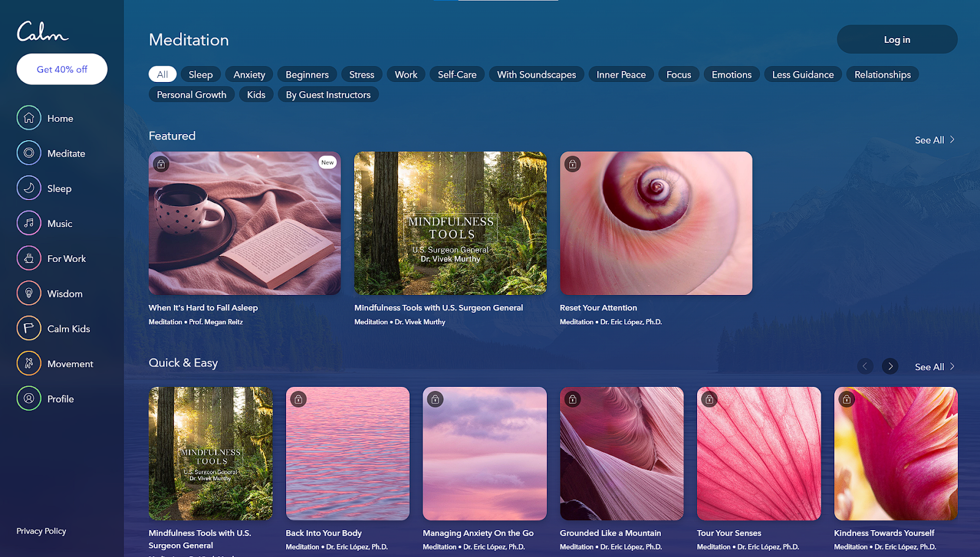Click the New badge on first featured card
The height and width of the screenshot is (557, 980).
(x=328, y=162)
